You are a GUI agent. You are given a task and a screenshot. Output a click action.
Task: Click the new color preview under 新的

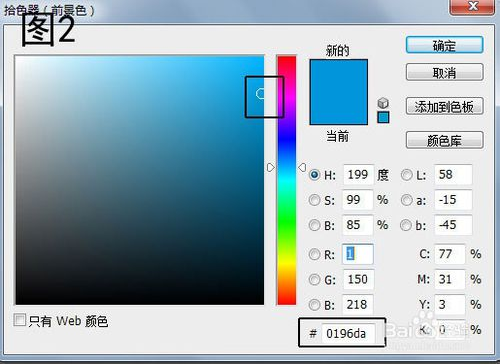339,76
